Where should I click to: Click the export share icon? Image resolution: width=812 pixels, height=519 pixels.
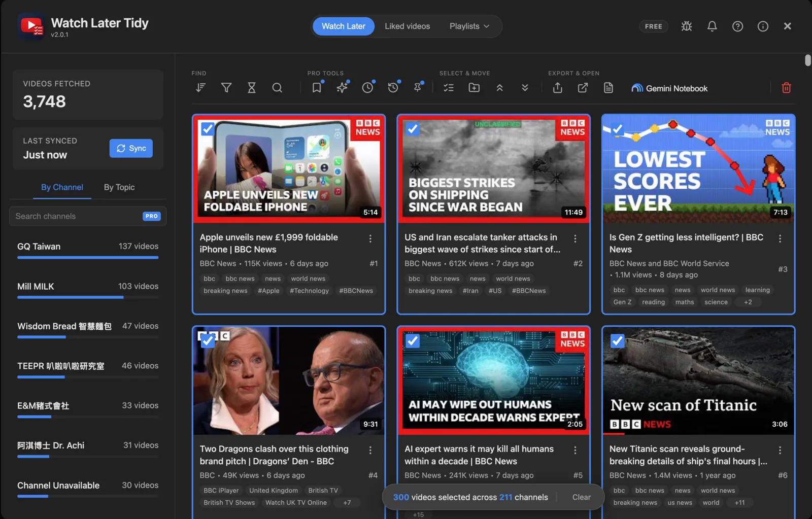pyautogui.click(x=558, y=88)
